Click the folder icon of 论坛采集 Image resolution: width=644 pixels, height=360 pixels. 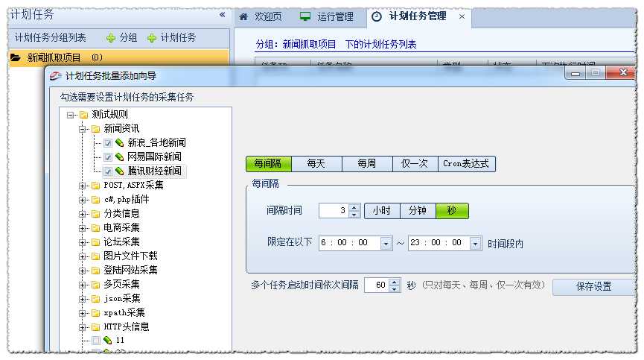pos(96,242)
